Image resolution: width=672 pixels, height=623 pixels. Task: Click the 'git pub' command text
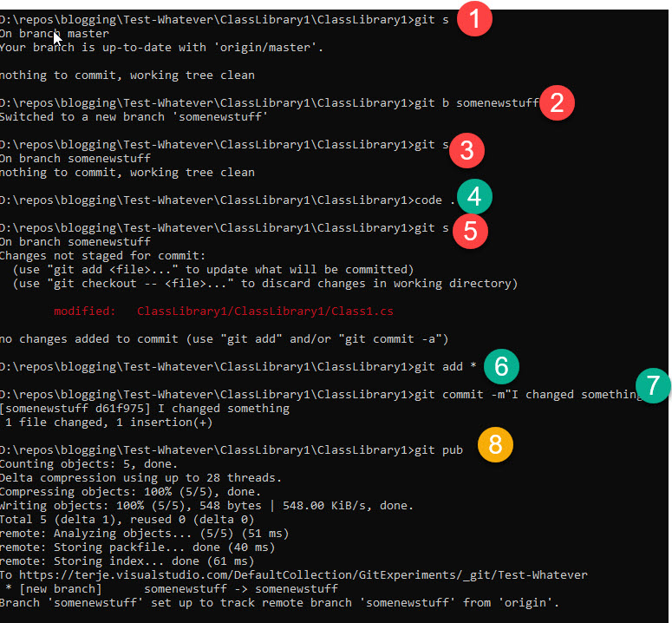(x=439, y=449)
